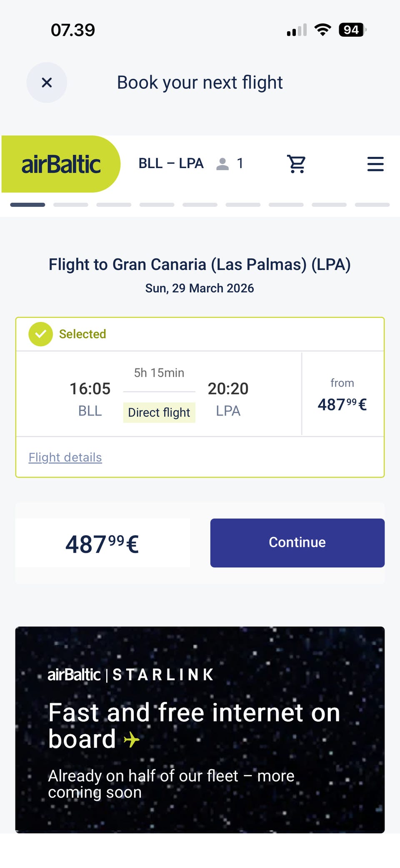Open the shopping cart icon

point(296,164)
